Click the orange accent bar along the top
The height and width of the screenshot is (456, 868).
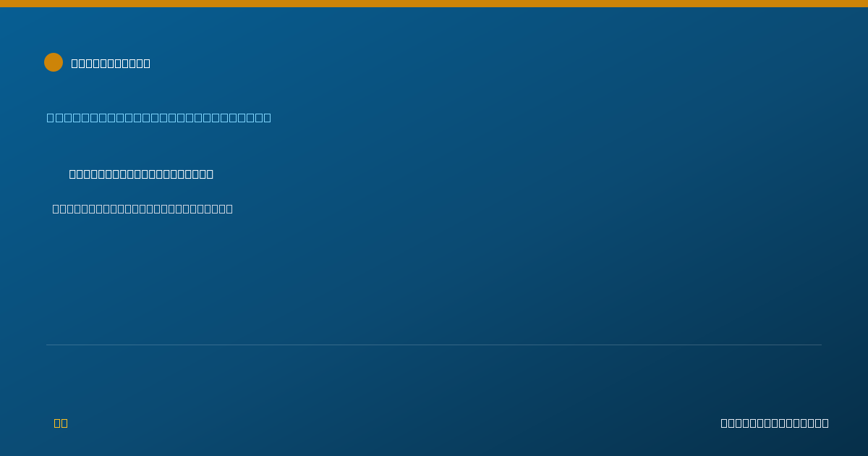click(434, 4)
